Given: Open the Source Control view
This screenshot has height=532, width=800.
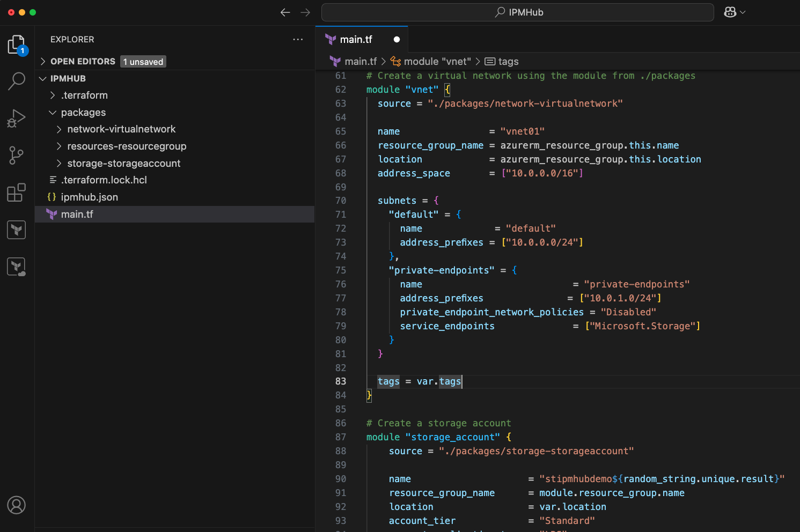Looking at the screenshot, I should pyautogui.click(x=17, y=156).
